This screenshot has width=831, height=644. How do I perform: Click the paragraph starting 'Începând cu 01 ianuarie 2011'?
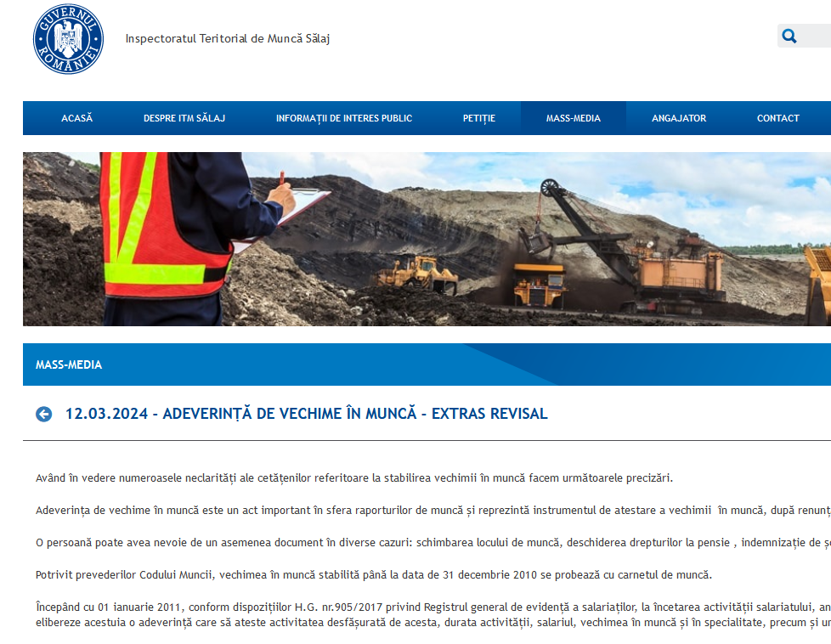tap(425, 614)
